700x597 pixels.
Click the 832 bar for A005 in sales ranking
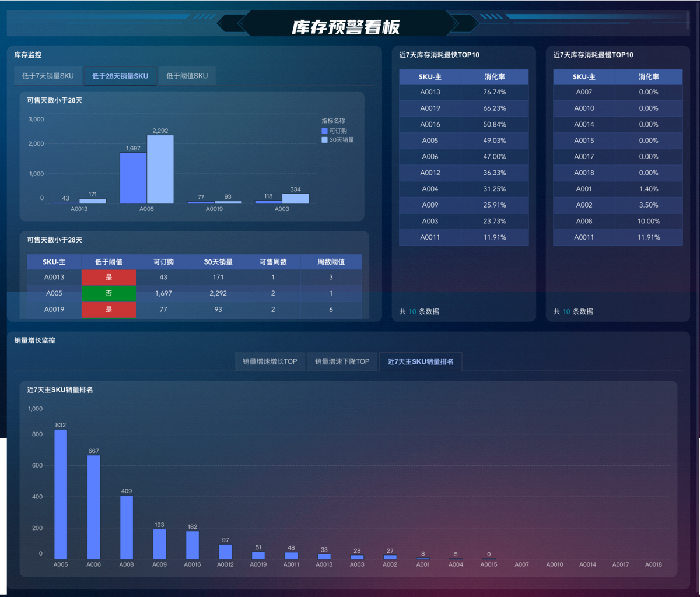coord(61,494)
